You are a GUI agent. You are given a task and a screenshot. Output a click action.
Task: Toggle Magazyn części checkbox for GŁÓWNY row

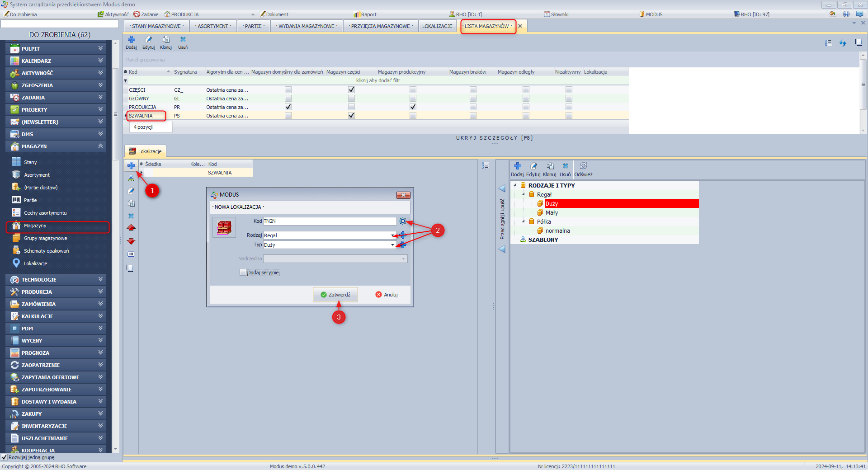pos(351,99)
